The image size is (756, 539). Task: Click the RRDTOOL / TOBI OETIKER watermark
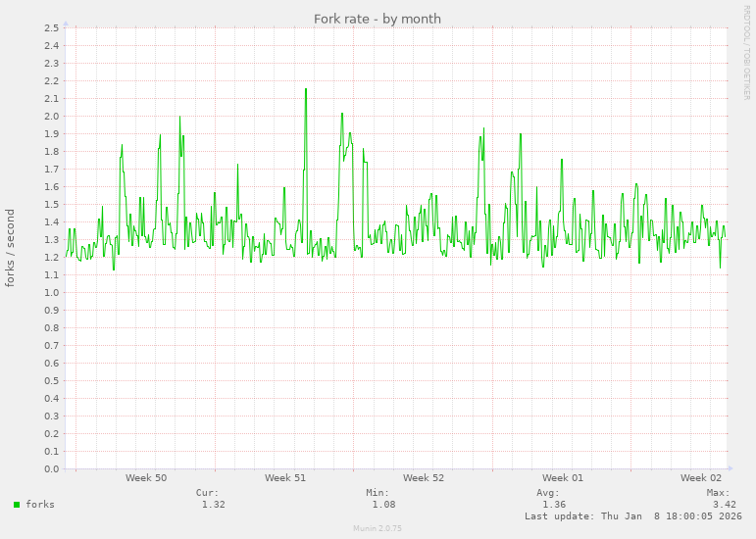[x=746, y=51]
